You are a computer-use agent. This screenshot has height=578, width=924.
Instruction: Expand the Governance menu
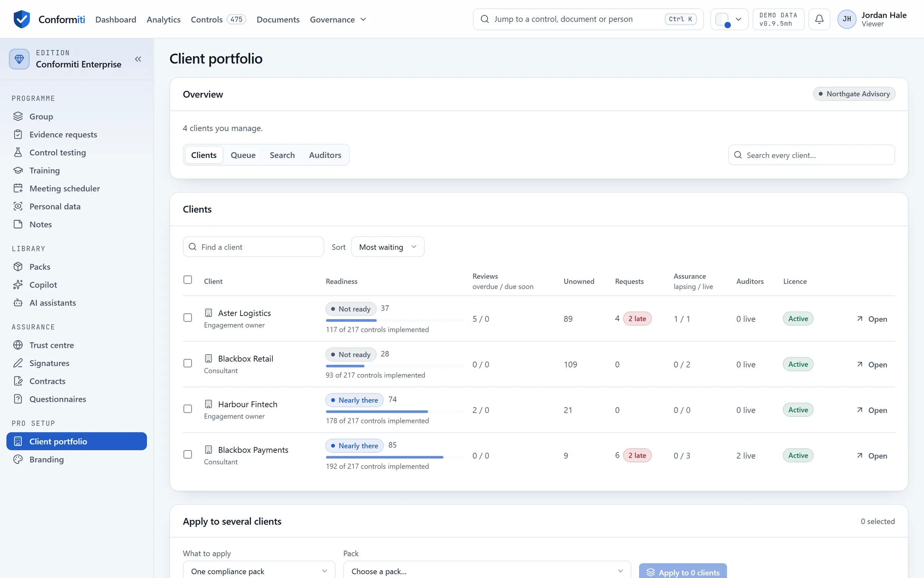tap(338, 19)
